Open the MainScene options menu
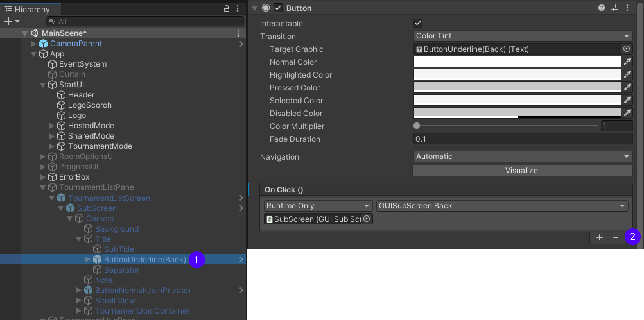This screenshot has height=320, width=644. tap(238, 33)
